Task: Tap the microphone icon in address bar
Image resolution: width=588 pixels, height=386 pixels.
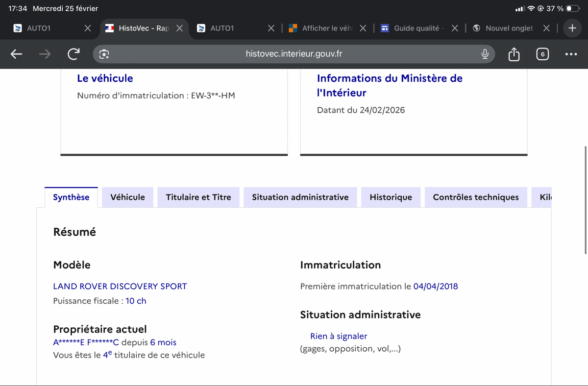Action: [485, 54]
